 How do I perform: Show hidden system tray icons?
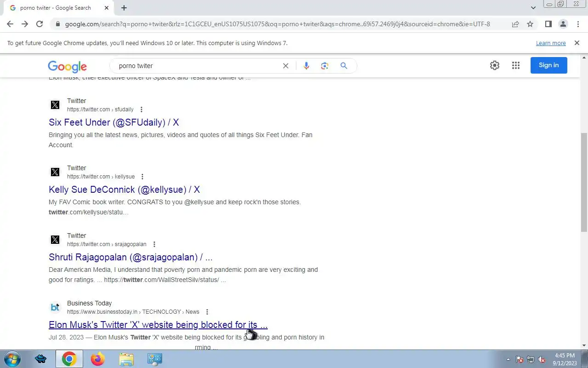click(508, 359)
